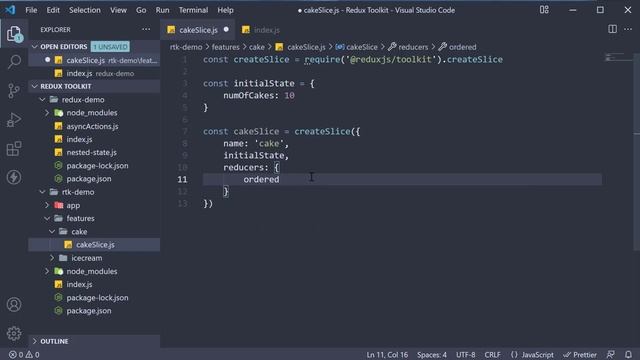Open nested-state.js file
The width and height of the screenshot is (640, 360).
coord(91,152)
